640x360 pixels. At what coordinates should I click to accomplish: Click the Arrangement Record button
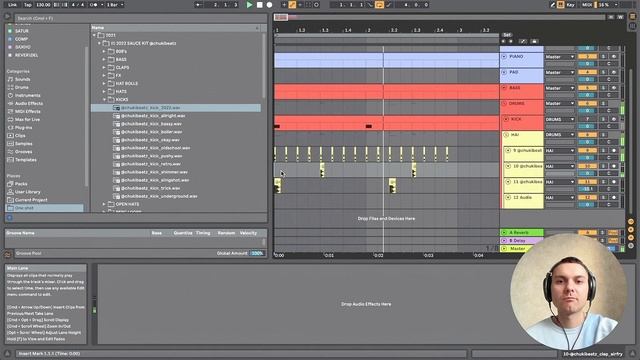tap(269, 5)
